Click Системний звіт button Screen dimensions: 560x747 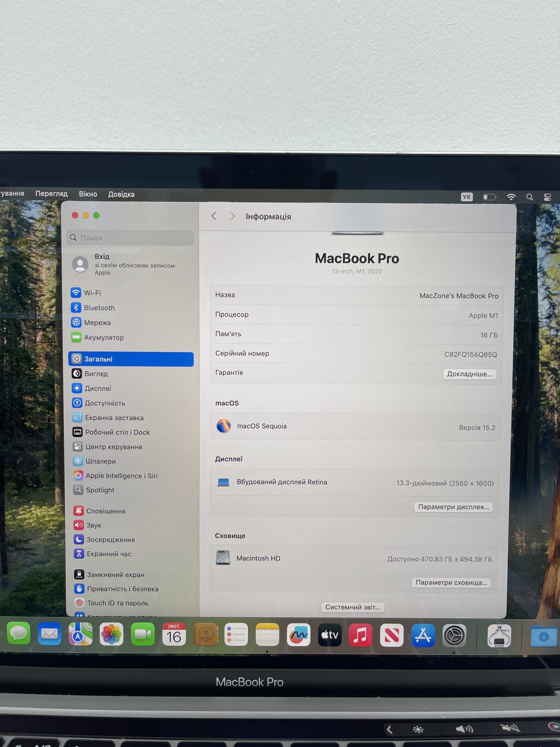[x=353, y=607]
